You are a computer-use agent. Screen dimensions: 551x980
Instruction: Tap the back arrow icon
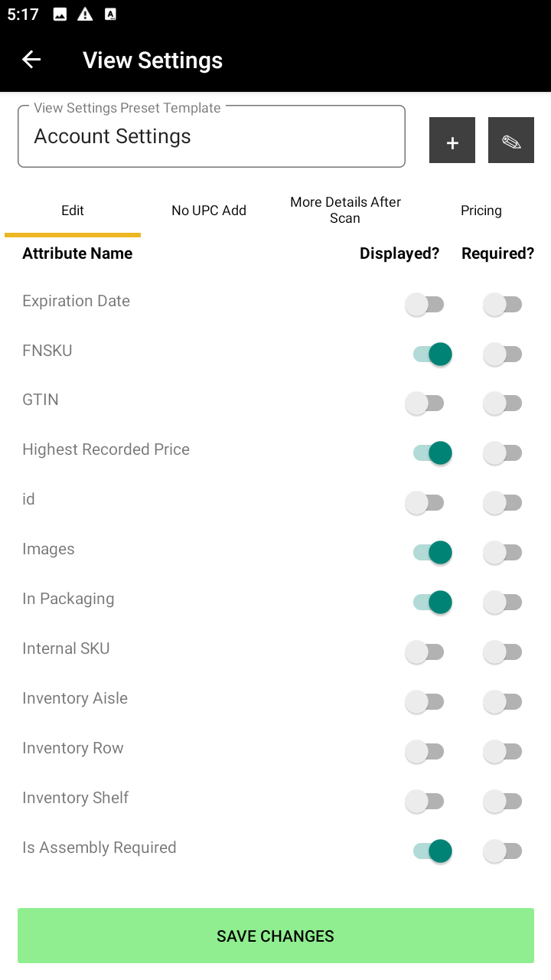pyautogui.click(x=31, y=60)
